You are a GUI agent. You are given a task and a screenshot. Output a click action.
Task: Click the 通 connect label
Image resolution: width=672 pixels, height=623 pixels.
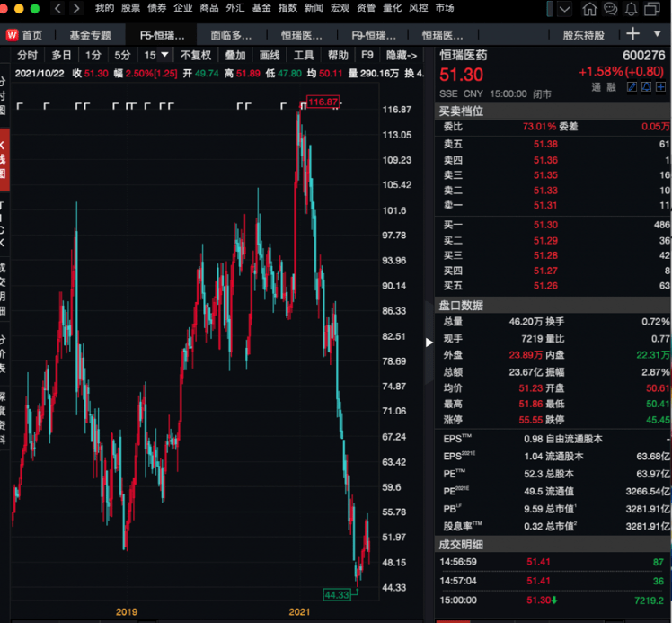(597, 87)
